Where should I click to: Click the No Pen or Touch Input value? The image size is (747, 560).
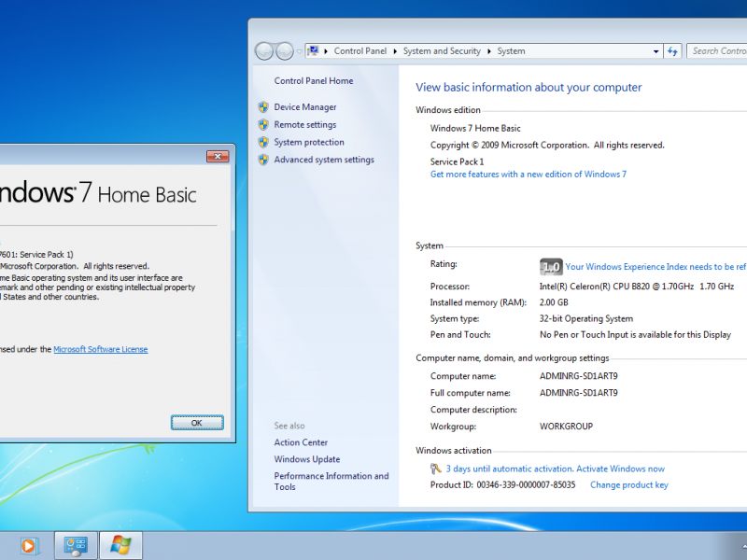635,335
